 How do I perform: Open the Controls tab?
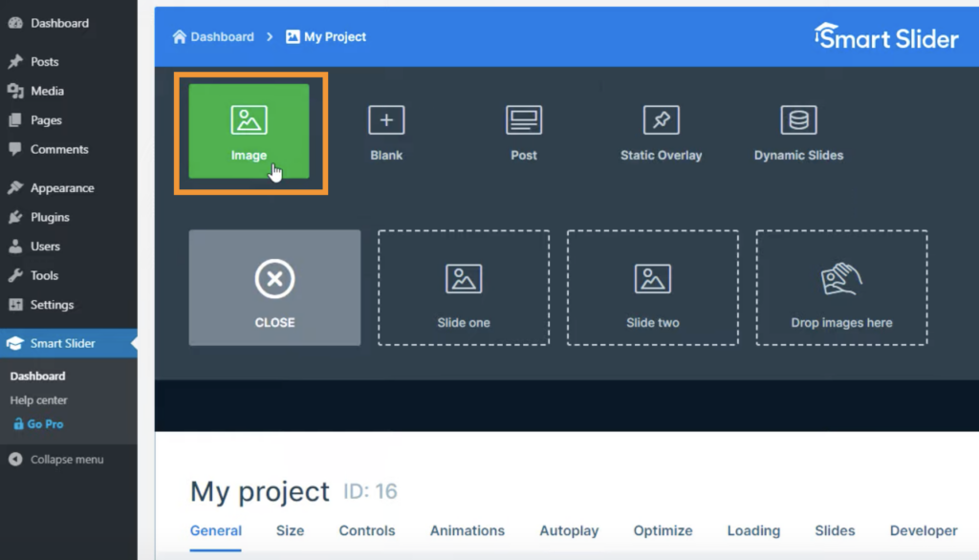point(366,530)
